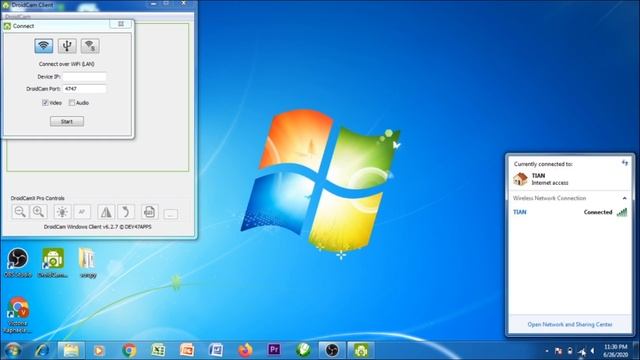640x360 pixels.
Task: Open the DroidCam menu in client window
Action: pyautogui.click(x=18, y=17)
